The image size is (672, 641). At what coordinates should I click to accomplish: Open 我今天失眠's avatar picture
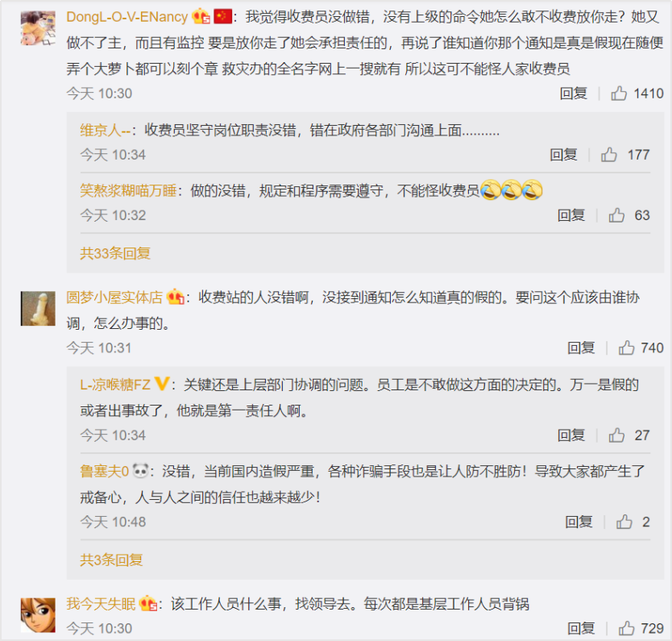[38, 615]
